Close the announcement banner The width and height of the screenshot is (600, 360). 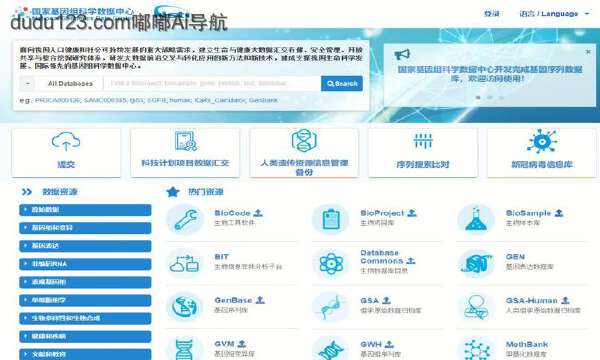point(588,52)
